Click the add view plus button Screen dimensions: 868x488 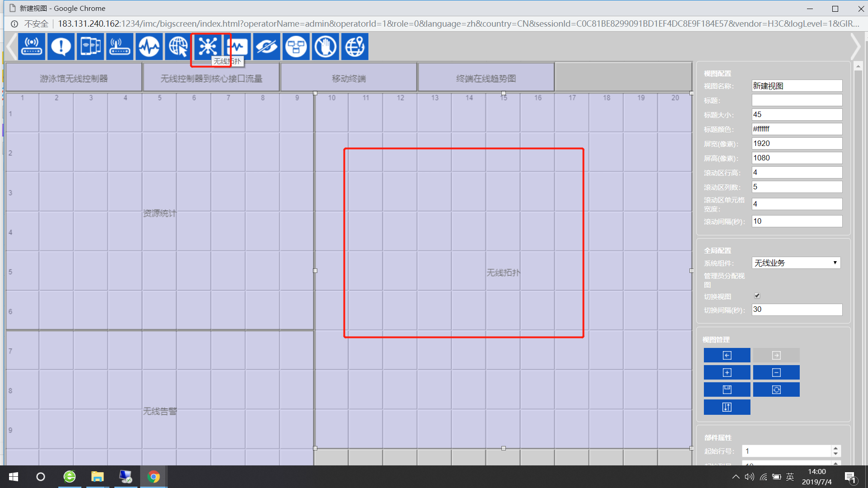tap(726, 372)
